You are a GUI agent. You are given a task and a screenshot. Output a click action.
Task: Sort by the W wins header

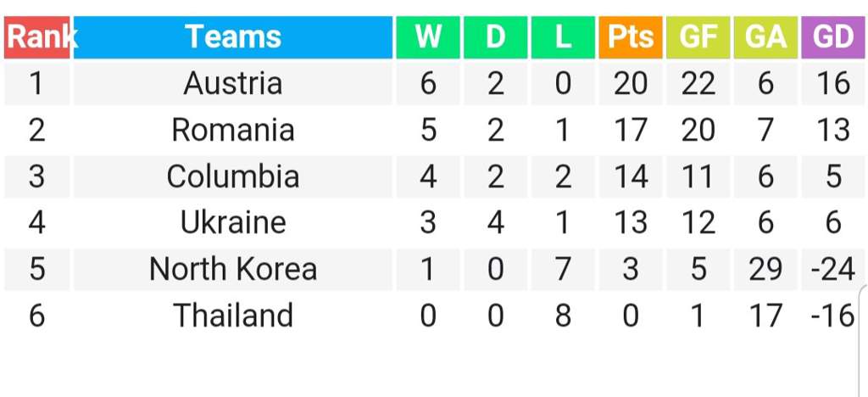pos(428,37)
